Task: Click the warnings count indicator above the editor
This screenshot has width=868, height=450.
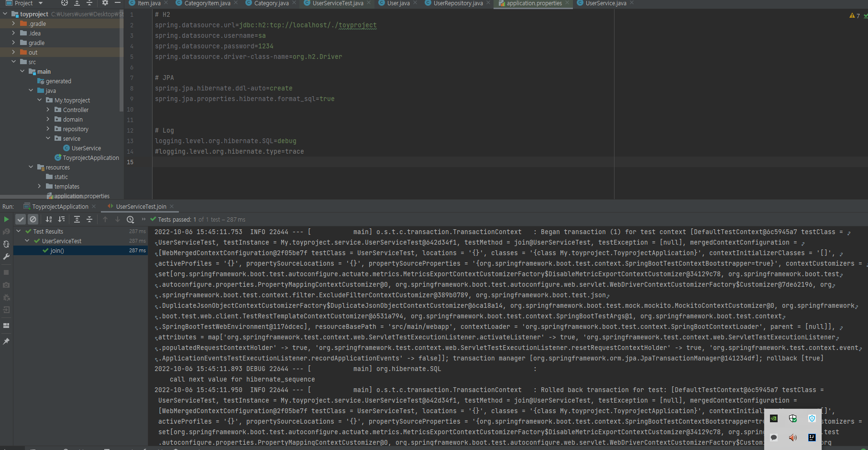Action: pyautogui.click(x=854, y=15)
